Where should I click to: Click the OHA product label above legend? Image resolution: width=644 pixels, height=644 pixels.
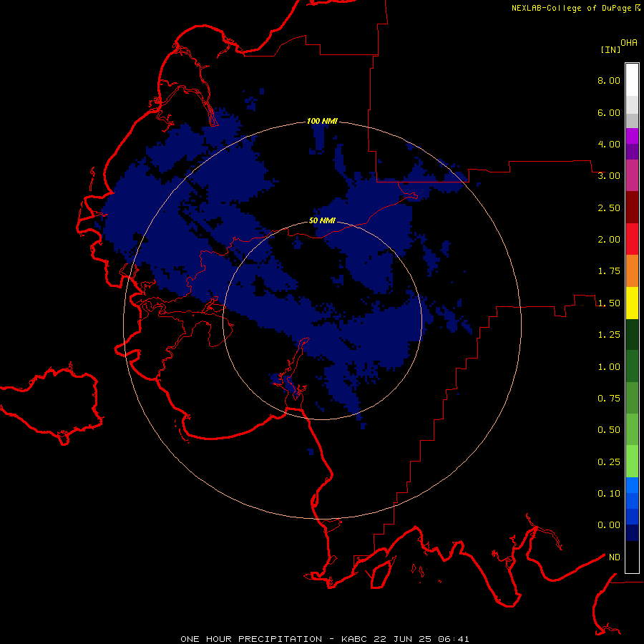click(x=629, y=43)
